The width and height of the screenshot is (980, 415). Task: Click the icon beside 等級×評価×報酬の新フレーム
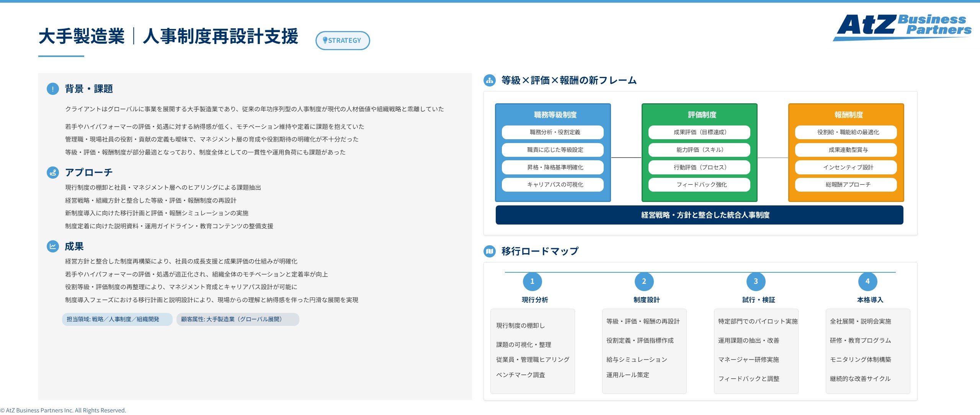489,80
